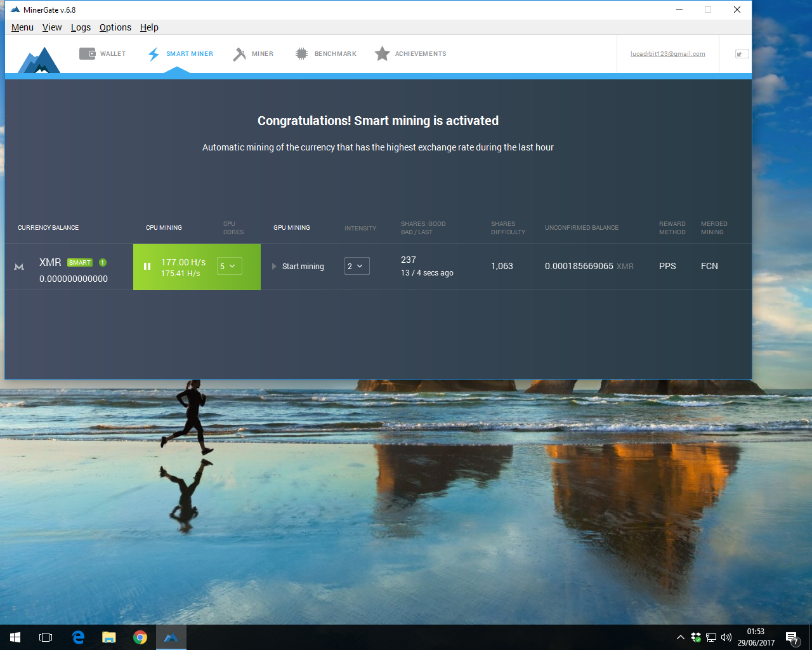Open the Windows Start menu
812x650 pixels.
[15, 637]
